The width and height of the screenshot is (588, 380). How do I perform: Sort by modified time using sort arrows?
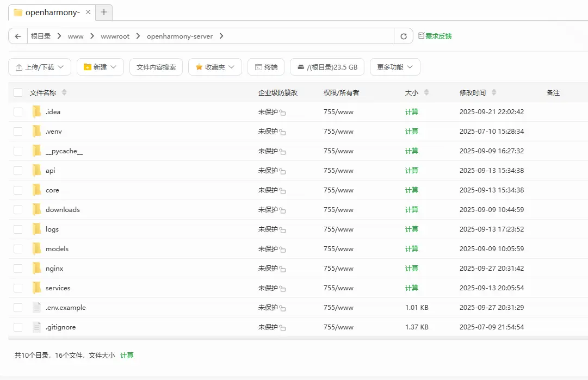(x=493, y=93)
